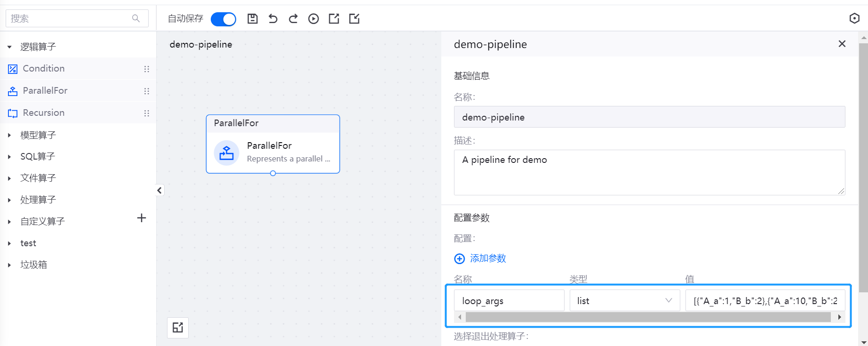Run the pipeline with play icon

click(x=313, y=19)
